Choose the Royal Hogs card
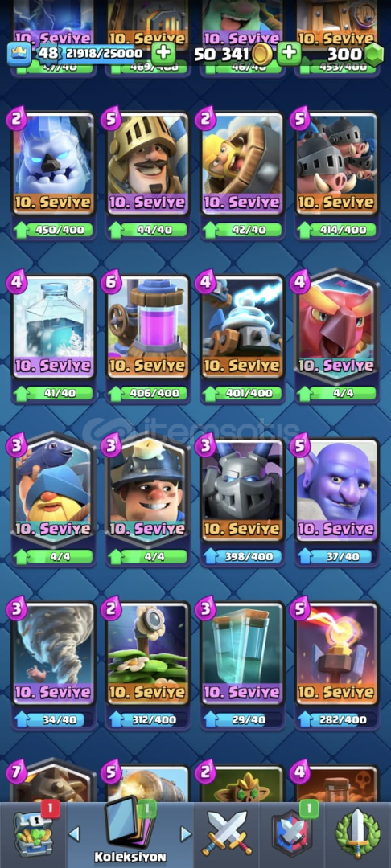391x868 pixels. click(336, 164)
